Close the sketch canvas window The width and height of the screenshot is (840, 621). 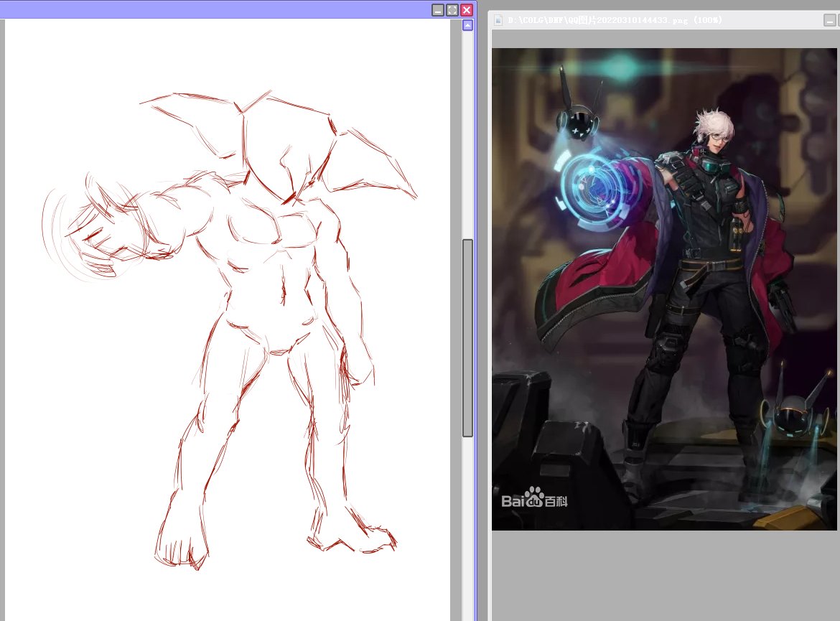pos(467,10)
